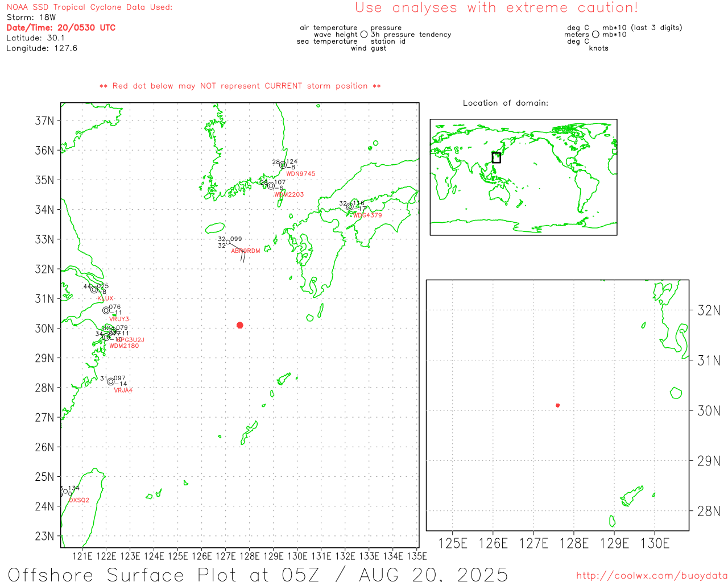728x582 pixels.
Task: Click the VRJA4 station ID label
Action: pos(123,390)
